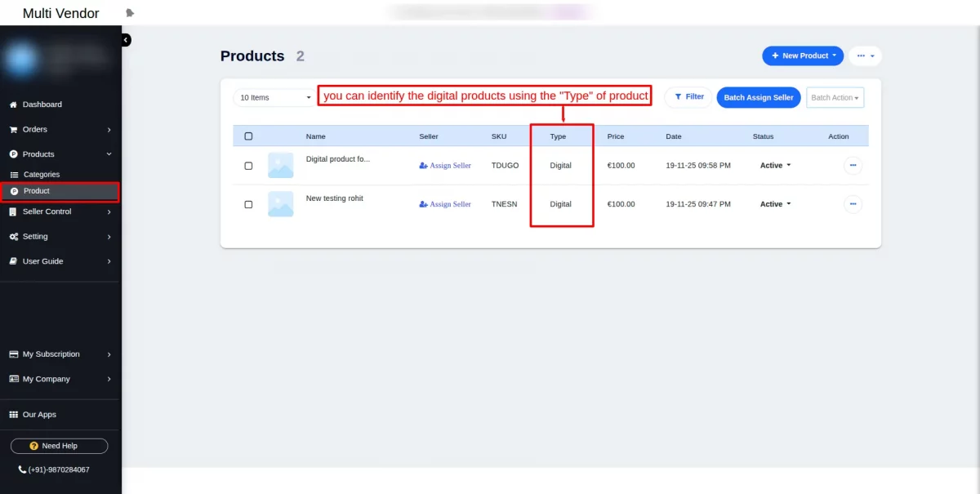Click the Status column header
980x494 pixels.
tap(763, 136)
